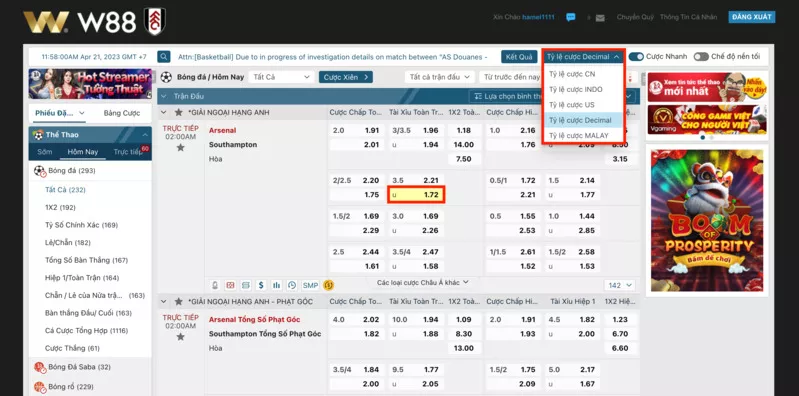Click the Thể Thao sports header icon
Screen dimensions: 799x396
tap(38, 135)
